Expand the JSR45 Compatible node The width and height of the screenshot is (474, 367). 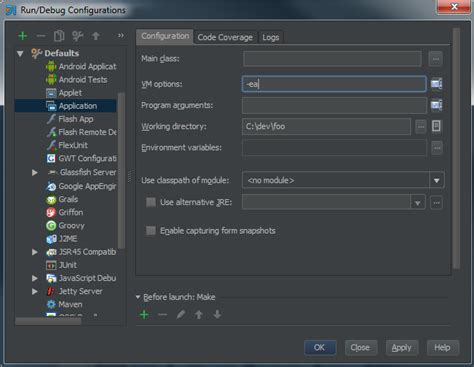(x=35, y=252)
